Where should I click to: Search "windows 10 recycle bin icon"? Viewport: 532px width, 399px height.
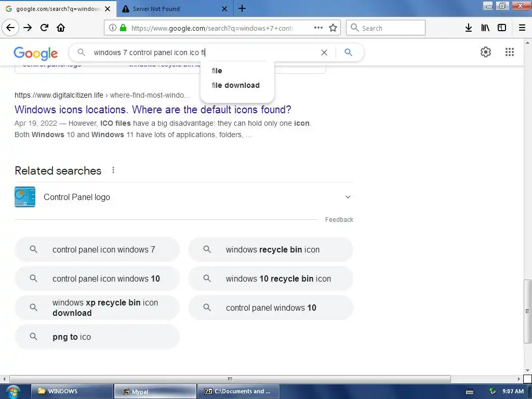[271, 278]
